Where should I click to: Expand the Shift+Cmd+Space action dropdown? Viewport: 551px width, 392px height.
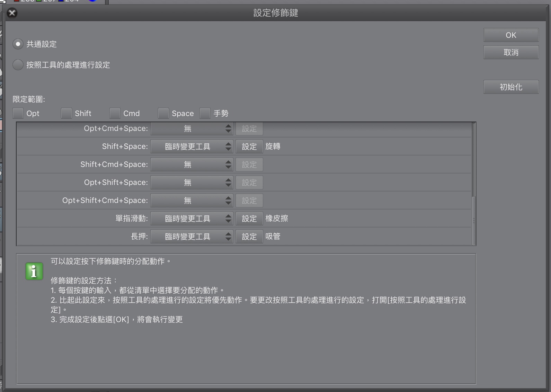pos(192,164)
